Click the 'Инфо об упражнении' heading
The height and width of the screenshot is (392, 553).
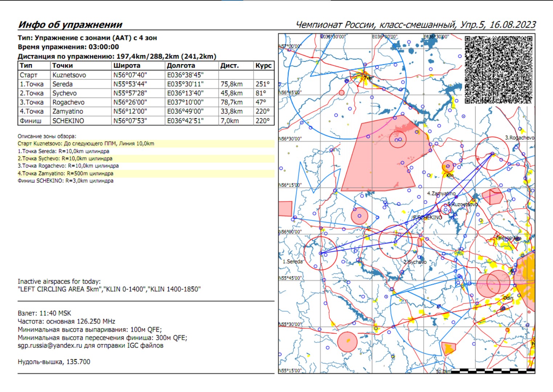pos(70,25)
